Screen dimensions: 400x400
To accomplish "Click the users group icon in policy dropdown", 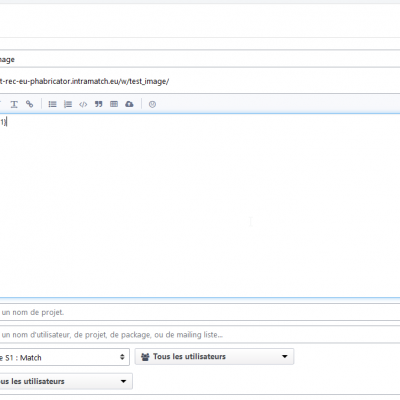I will [x=145, y=357].
